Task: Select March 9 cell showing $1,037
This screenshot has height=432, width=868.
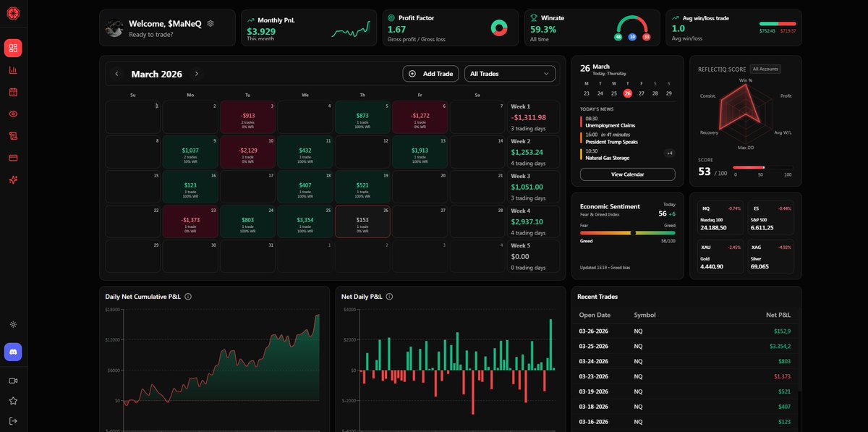Action: (x=190, y=151)
